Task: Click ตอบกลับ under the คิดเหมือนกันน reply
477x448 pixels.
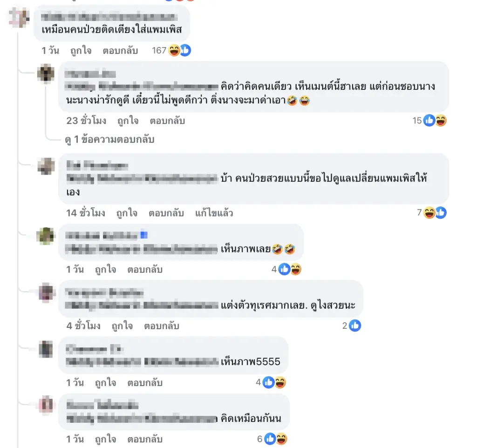Action: (x=145, y=439)
